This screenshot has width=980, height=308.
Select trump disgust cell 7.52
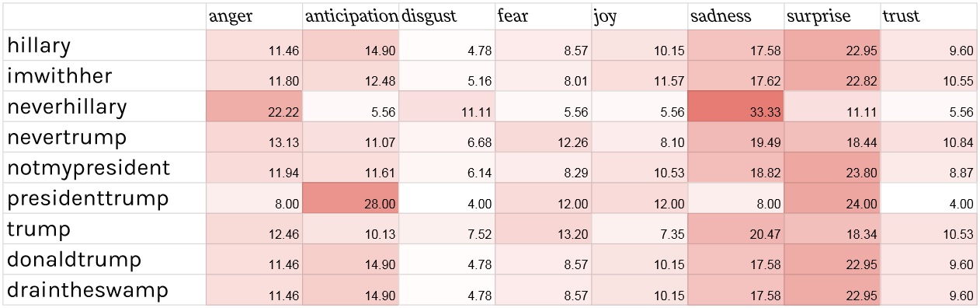447,229
